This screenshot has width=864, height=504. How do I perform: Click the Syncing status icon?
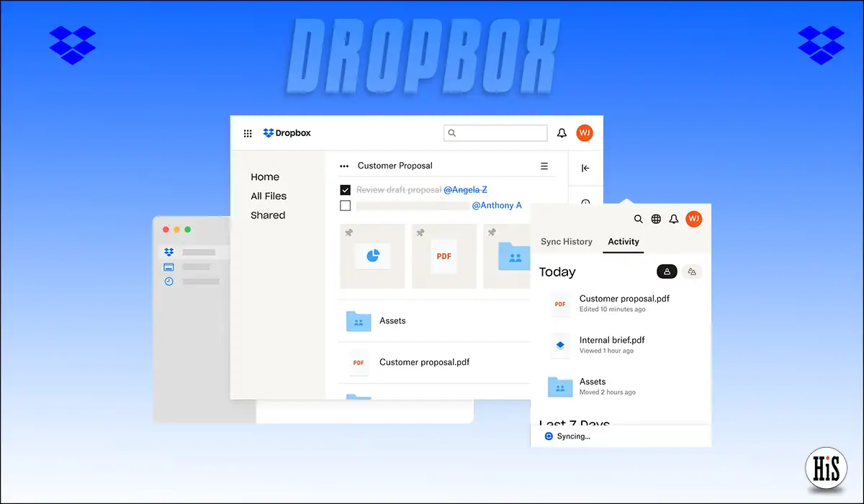point(549,436)
